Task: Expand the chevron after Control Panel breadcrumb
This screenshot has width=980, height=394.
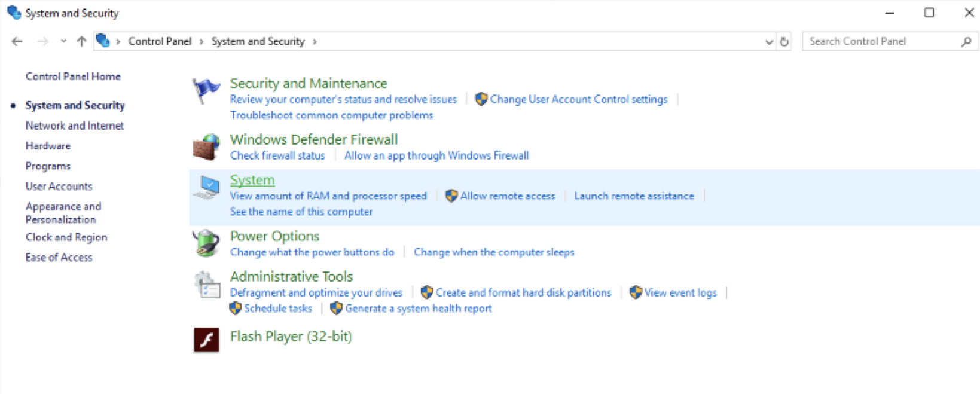Action: [202, 41]
